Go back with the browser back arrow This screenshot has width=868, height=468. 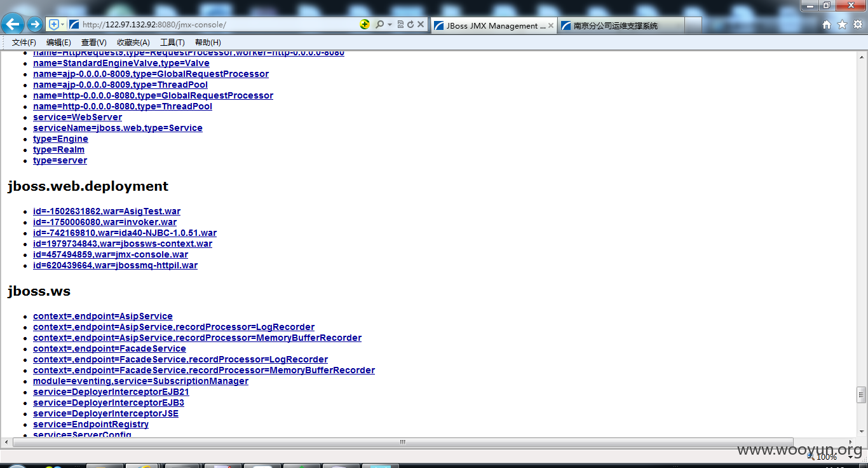(x=13, y=25)
